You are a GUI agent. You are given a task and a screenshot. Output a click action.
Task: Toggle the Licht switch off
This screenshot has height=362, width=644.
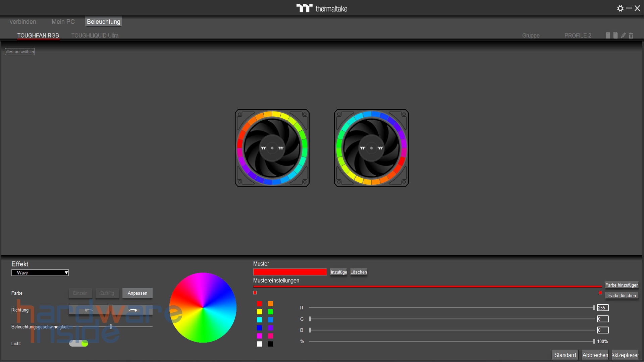(78, 343)
